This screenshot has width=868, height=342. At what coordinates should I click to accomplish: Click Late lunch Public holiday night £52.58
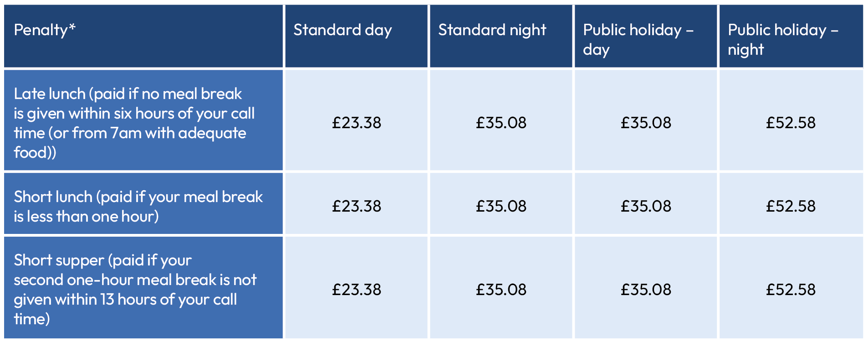click(791, 123)
